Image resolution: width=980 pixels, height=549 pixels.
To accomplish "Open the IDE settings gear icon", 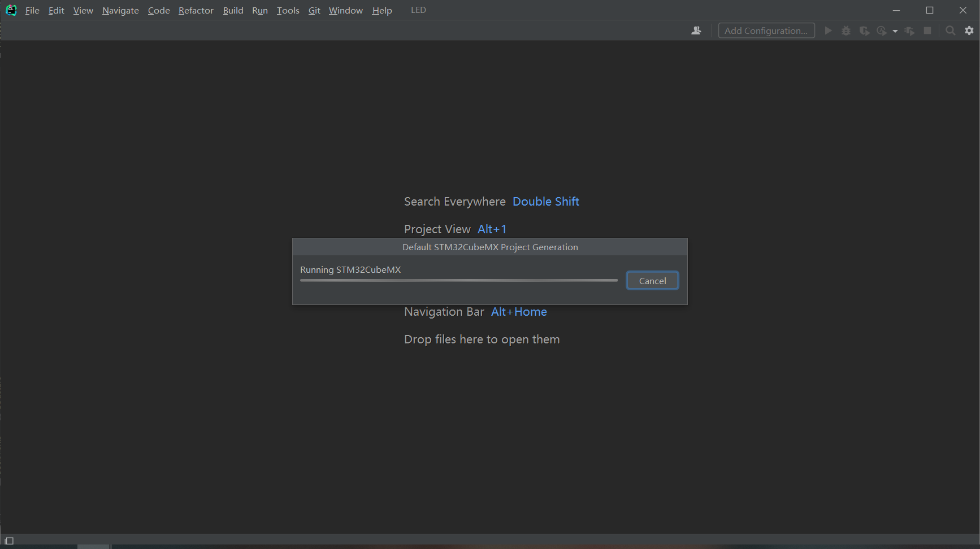I will (x=969, y=30).
